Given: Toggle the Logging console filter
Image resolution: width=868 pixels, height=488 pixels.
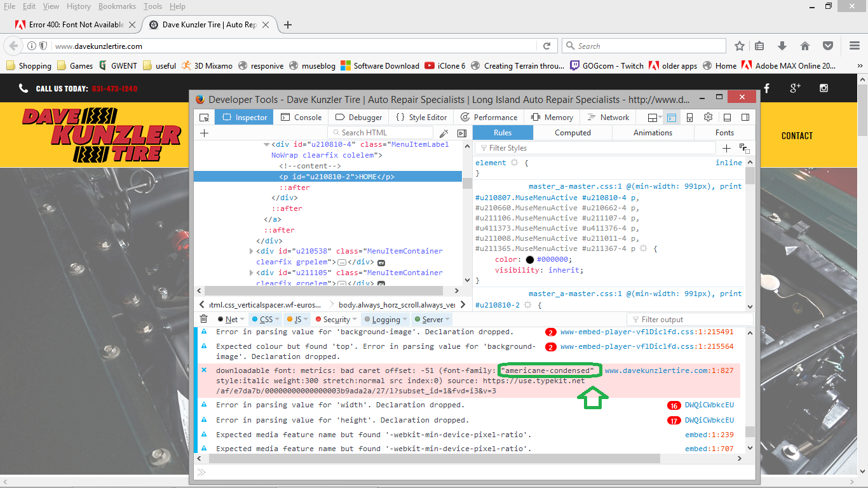Looking at the screenshot, I should 383,320.
